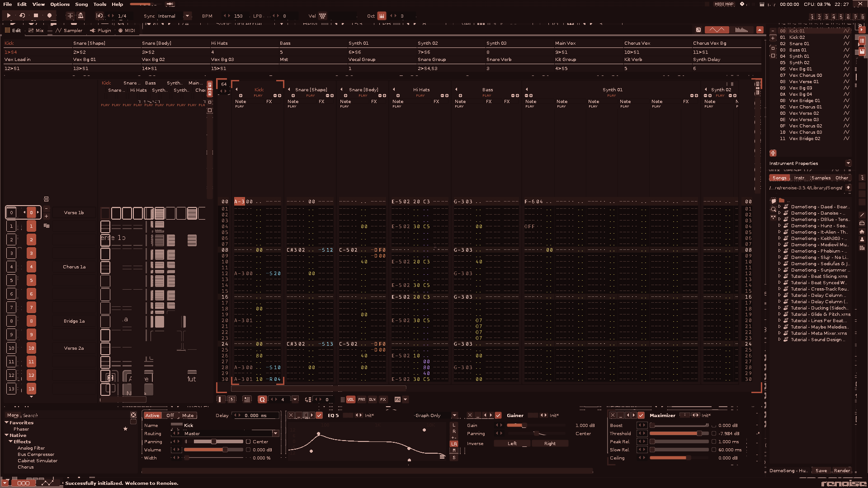This screenshot has height=488, width=868.
Task: Toggle the Panning Center checkbox
Action: (248, 441)
